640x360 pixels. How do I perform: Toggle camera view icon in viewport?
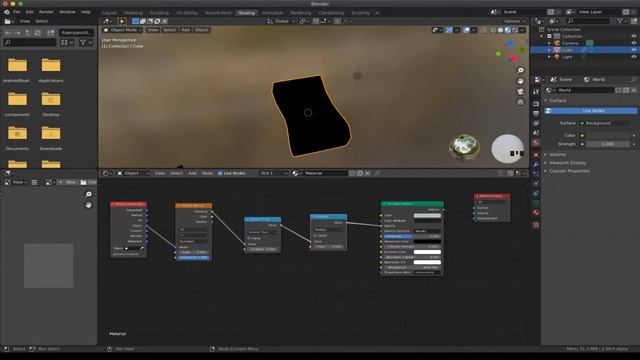[520, 91]
